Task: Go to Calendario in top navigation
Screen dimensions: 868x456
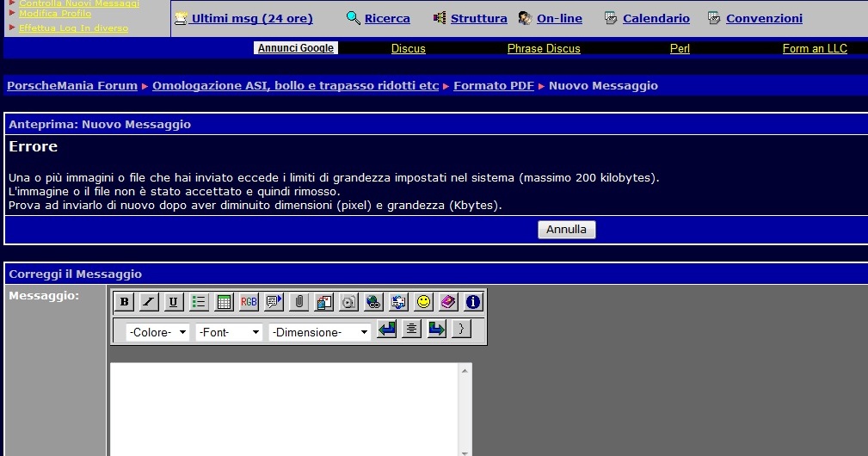Action: coord(656,18)
